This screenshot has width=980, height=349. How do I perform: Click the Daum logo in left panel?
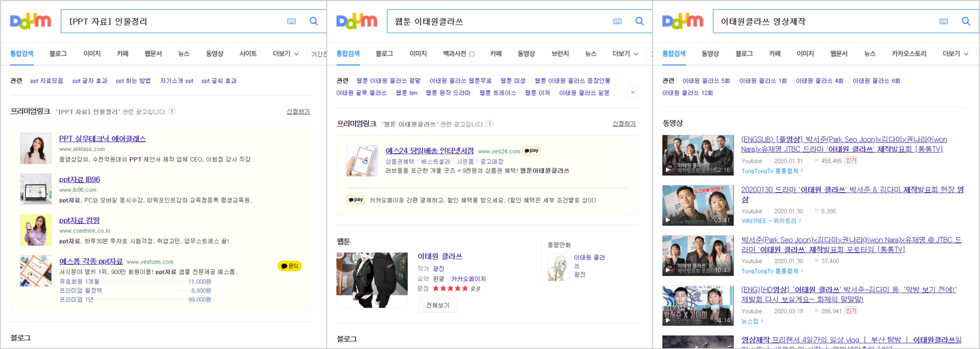pos(30,21)
